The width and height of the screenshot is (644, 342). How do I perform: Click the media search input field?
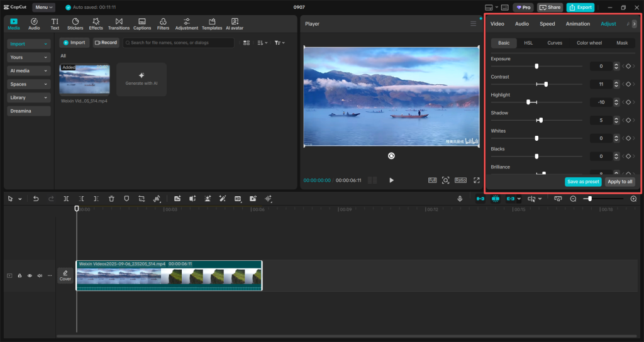pos(179,43)
